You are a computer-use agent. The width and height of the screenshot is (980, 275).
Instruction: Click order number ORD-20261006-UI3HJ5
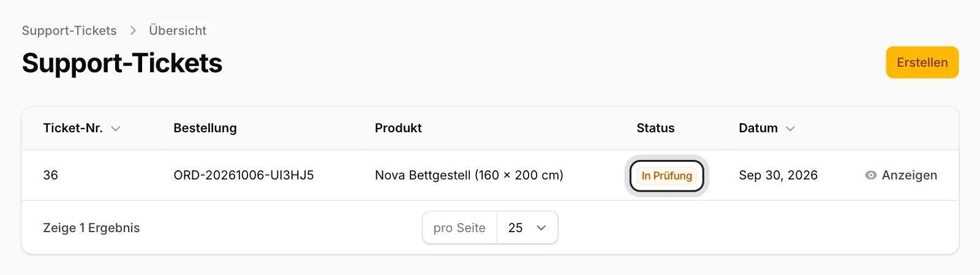coord(244,175)
